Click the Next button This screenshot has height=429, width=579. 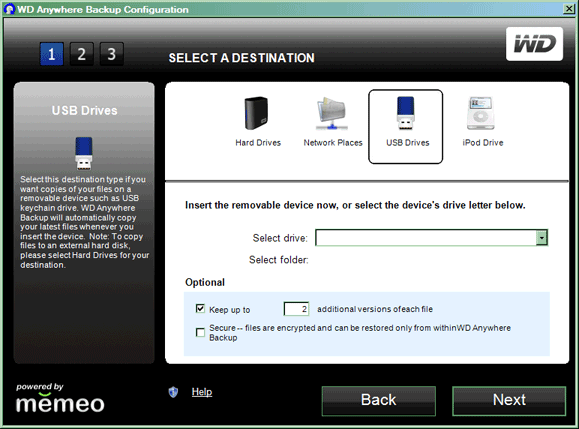[x=509, y=401]
